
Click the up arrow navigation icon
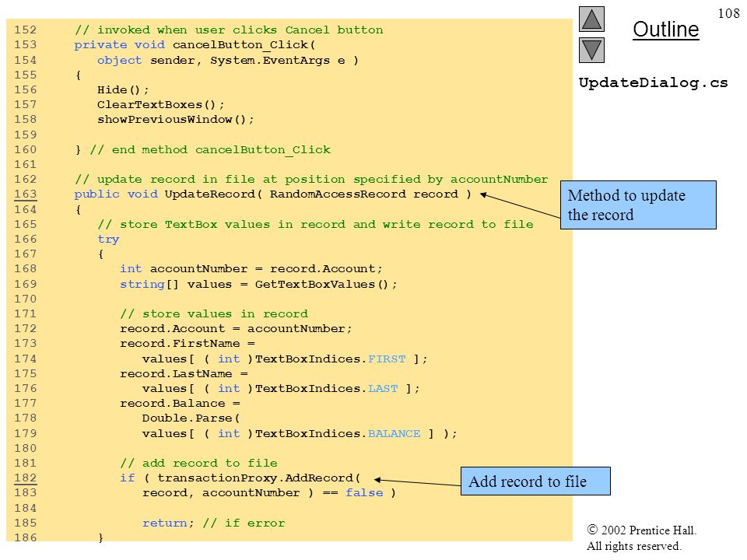[x=591, y=19]
